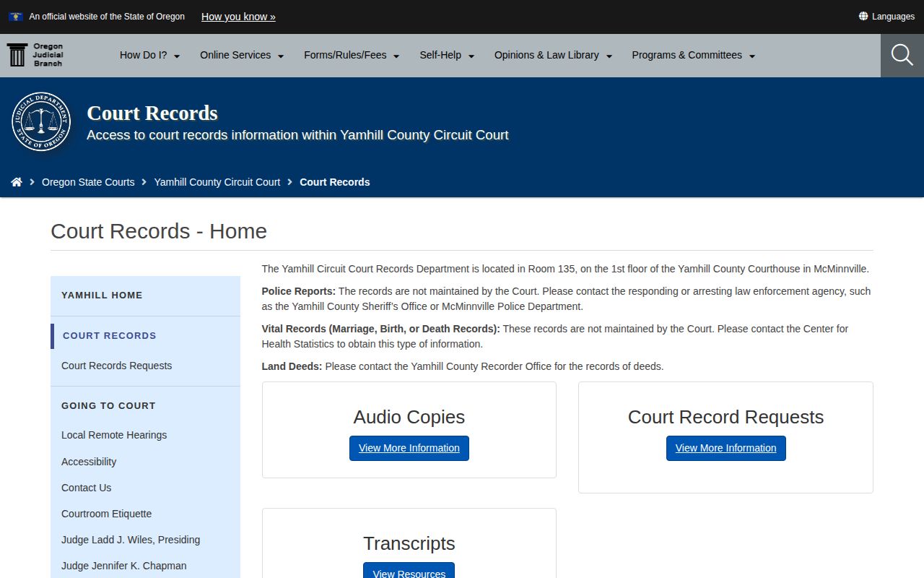Expand Opinions & Law Library menu
Screen dimensions: 924x578
pos(553,55)
